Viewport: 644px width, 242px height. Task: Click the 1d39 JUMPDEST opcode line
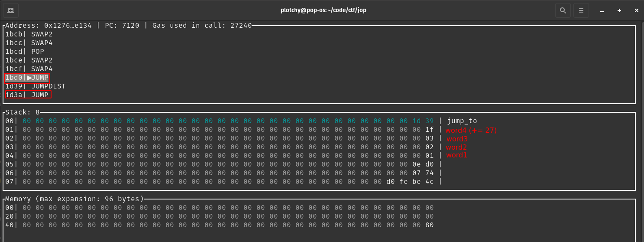click(36, 86)
